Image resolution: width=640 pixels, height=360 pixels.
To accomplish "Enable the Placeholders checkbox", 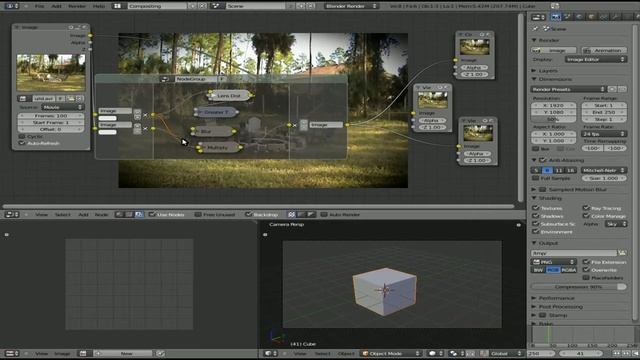I will pyautogui.click(x=586, y=278).
